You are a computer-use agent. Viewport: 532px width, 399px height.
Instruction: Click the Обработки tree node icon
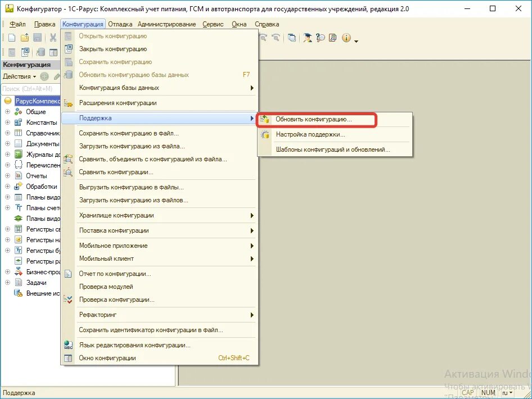pos(19,186)
